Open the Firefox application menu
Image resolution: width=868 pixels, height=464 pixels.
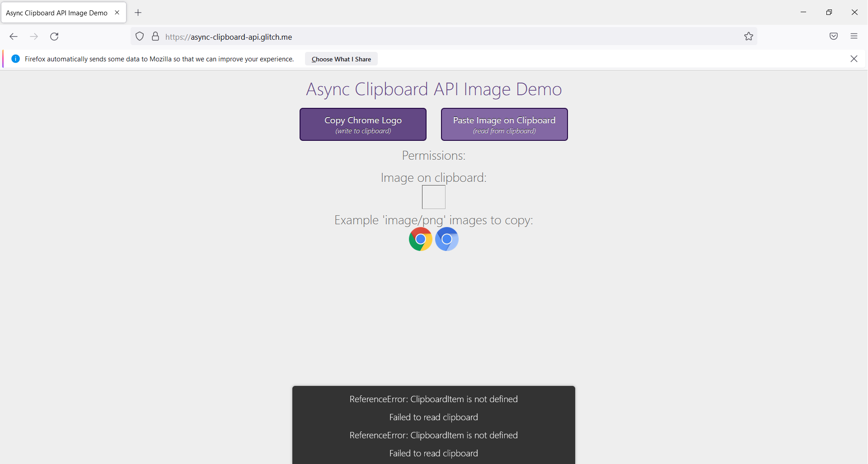[854, 36]
